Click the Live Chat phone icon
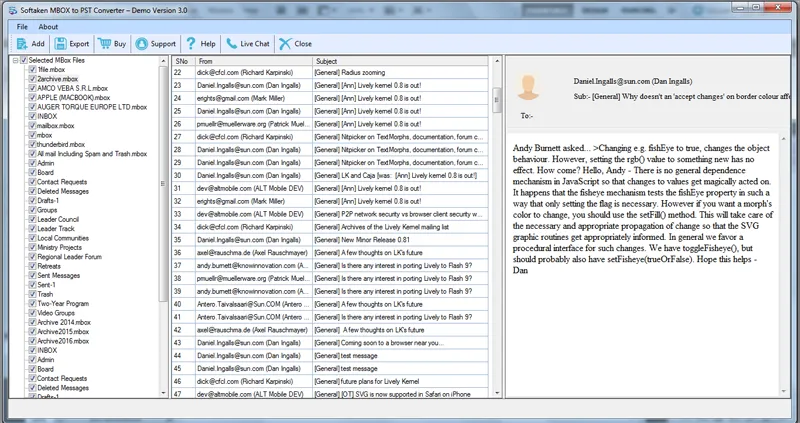The height and width of the screenshot is (423, 800). pos(232,44)
